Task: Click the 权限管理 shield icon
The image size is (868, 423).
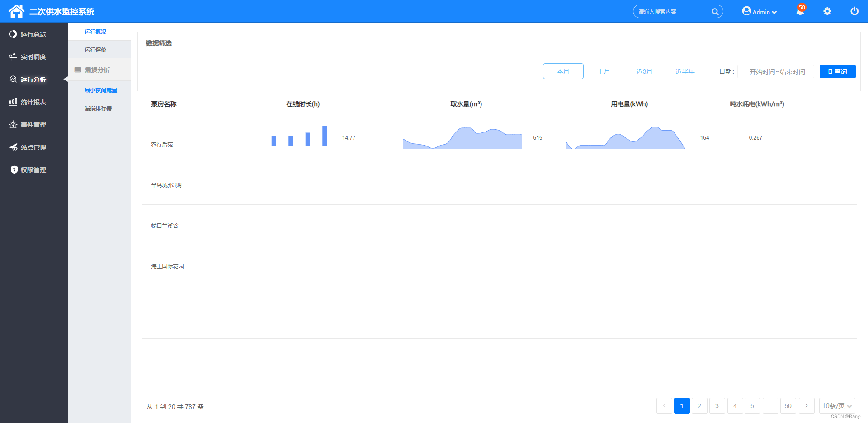Action: coord(14,169)
